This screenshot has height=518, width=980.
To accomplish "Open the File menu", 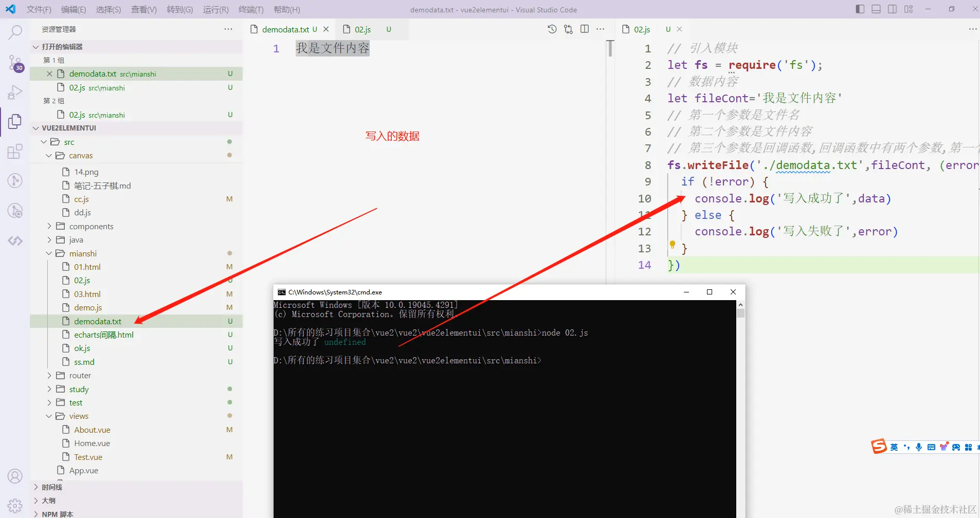I will click(39, 9).
